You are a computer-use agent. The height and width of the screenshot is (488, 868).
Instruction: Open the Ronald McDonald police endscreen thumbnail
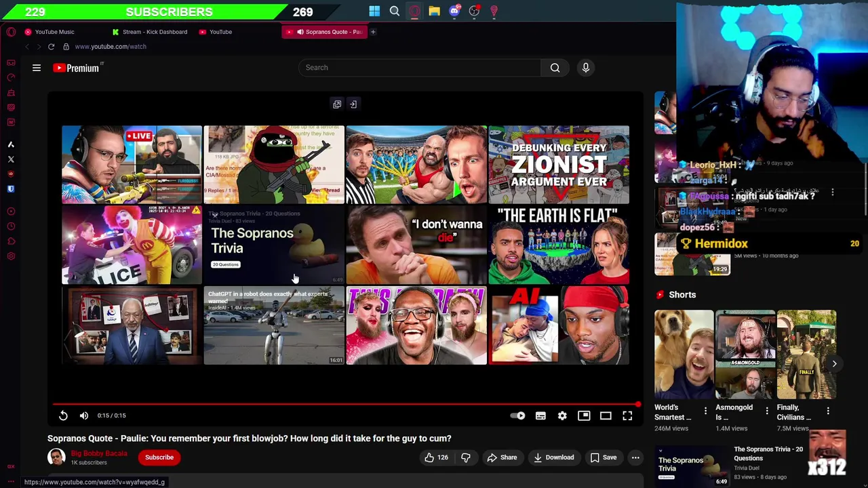point(132,245)
